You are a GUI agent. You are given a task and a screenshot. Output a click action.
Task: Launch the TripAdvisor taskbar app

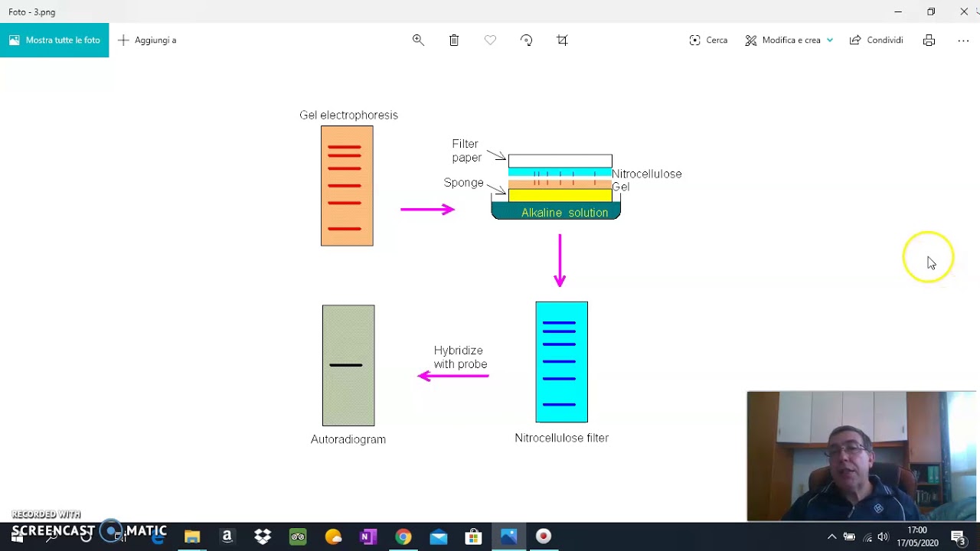(298, 536)
